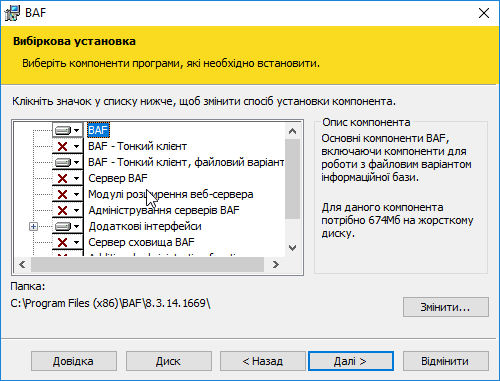This screenshot has height=381, width=500.
Task: Open state dropdown for Сервер сховища BAF
Action: tap(68, 242)
